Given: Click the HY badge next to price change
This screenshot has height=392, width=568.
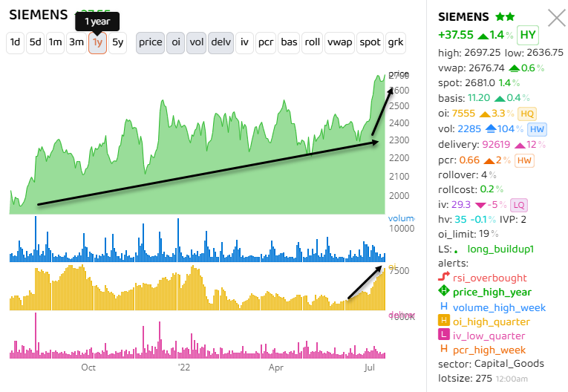Looking at the screenshot, I should pyautogui.click(x=528, y=35).
